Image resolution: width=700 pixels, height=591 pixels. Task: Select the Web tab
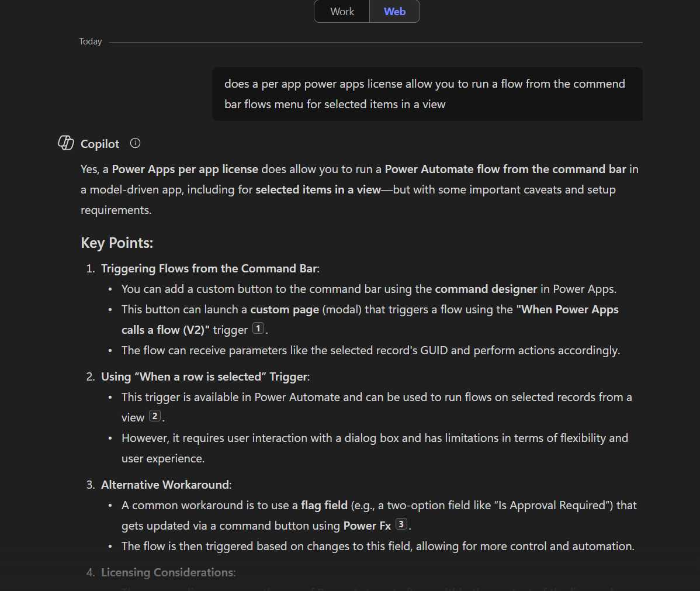[x=394, y=12]
